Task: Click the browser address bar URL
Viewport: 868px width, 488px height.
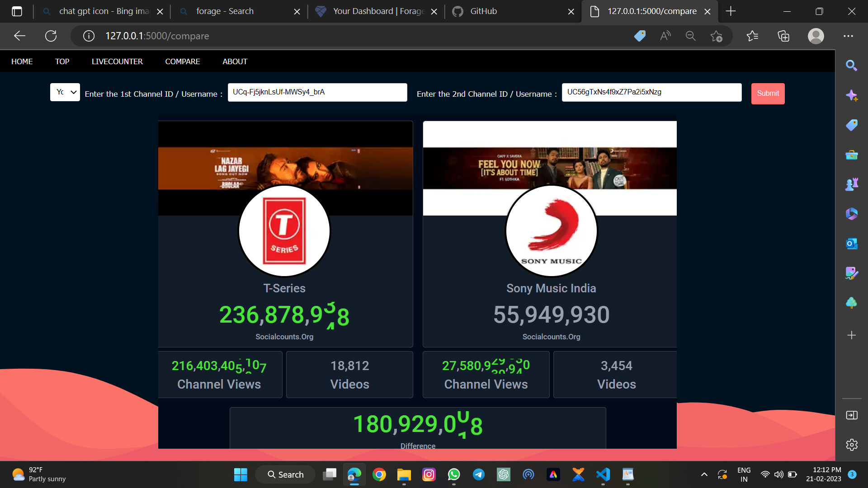Action: pos(157,36)
